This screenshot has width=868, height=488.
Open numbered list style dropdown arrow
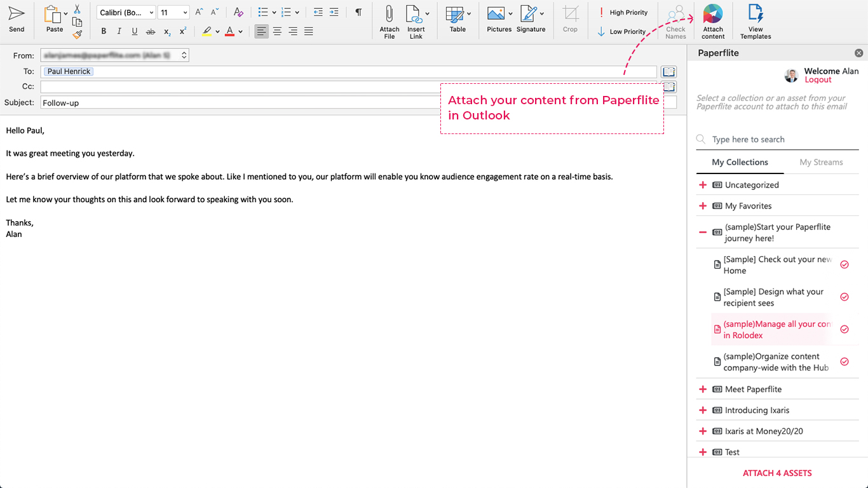tap(297, 13)
